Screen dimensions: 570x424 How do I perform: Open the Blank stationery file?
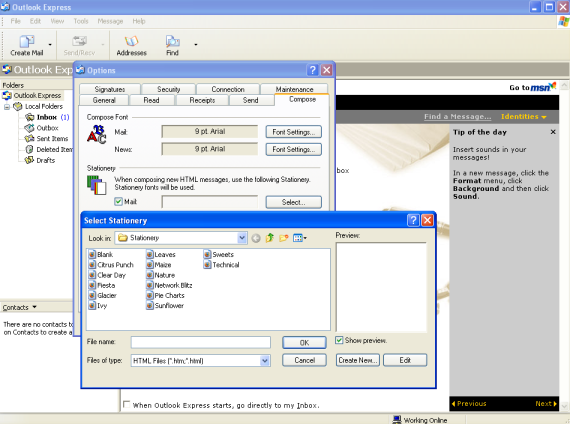coord(101,255)
